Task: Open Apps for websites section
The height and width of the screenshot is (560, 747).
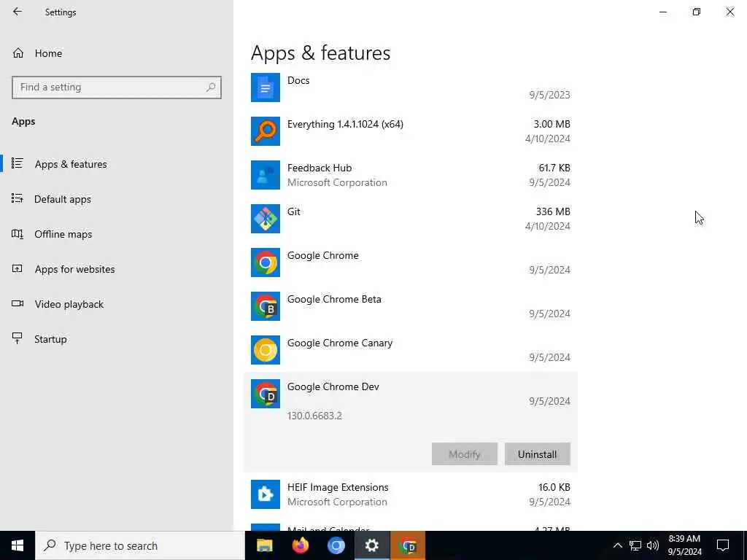Action: pyautogui.click(x=117, y=269)
